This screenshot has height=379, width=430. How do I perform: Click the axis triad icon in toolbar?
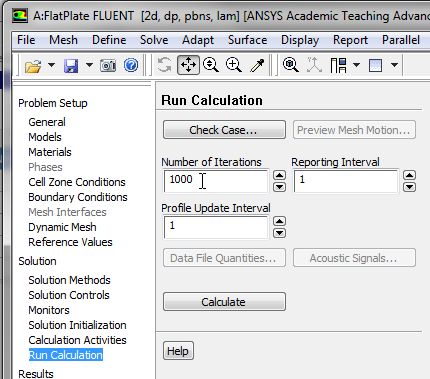[x=314, y=65]
